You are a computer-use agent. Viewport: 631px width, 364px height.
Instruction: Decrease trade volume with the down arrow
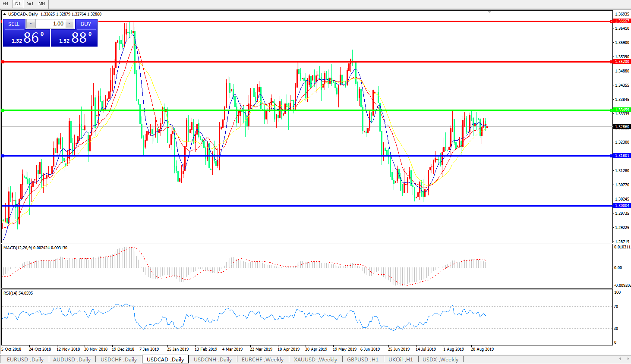click(31, 24)
